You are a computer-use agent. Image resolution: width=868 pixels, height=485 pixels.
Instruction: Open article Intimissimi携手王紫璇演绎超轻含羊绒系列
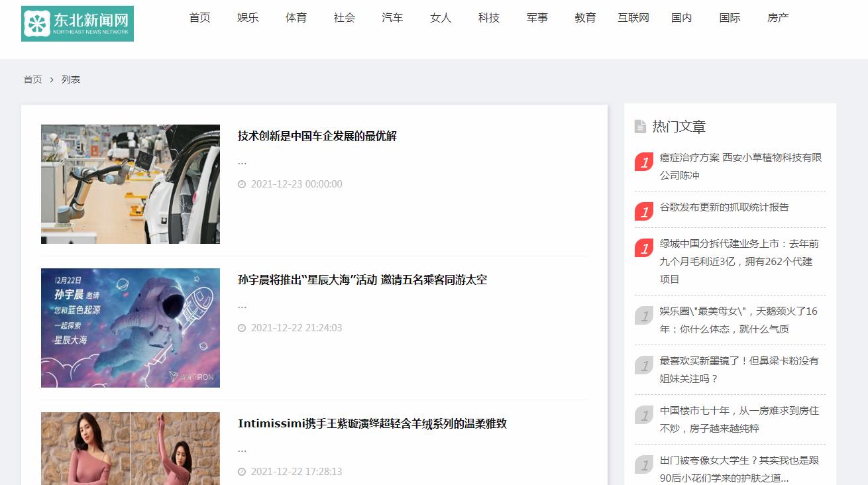(x=372, y=423)
